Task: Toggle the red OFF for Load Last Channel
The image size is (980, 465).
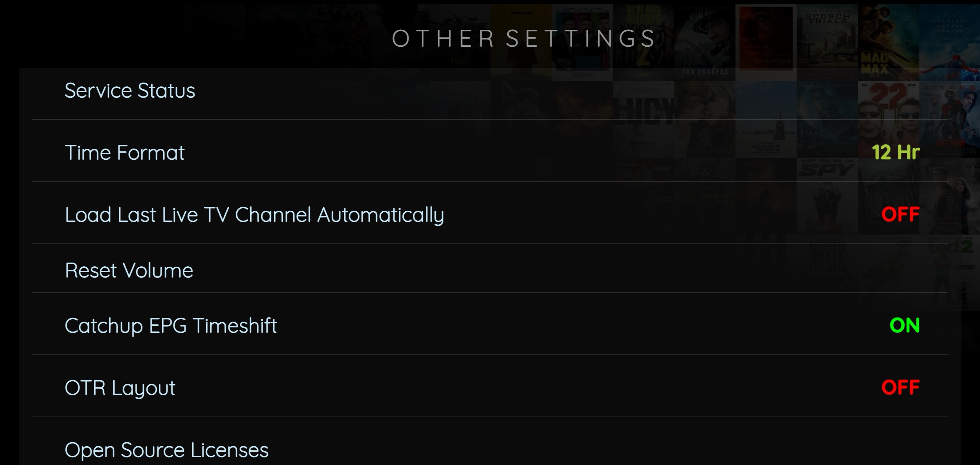Action: (x=900, y=214)
